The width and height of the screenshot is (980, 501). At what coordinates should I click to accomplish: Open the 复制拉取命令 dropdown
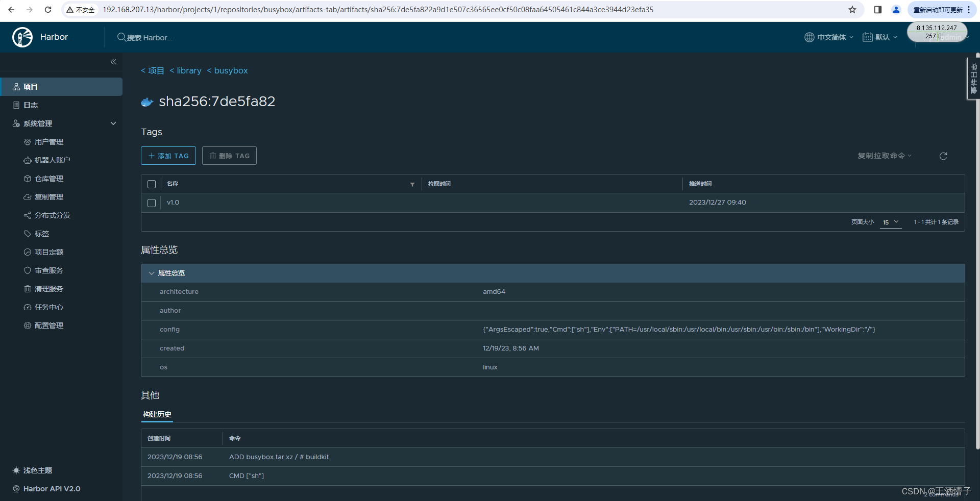click(x=885, y=156)
